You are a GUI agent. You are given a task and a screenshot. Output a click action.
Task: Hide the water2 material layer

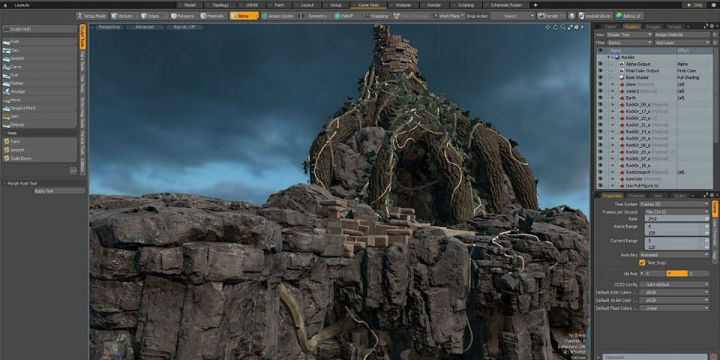point(600,91)
